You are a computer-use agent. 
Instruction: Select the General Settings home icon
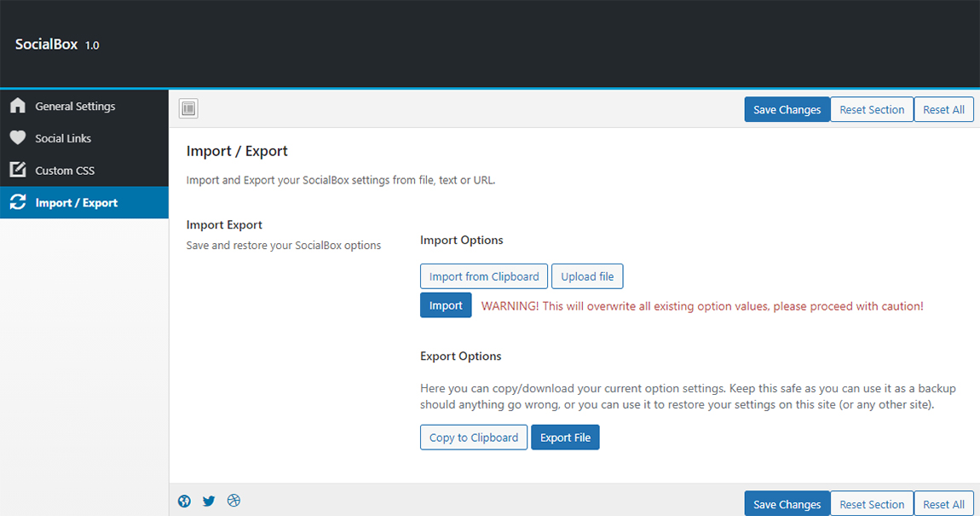17,106
